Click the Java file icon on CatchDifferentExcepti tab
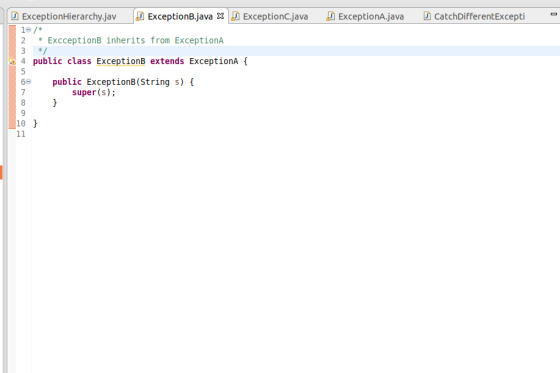This screenshot has height=373, width=560. coord(427,16)
